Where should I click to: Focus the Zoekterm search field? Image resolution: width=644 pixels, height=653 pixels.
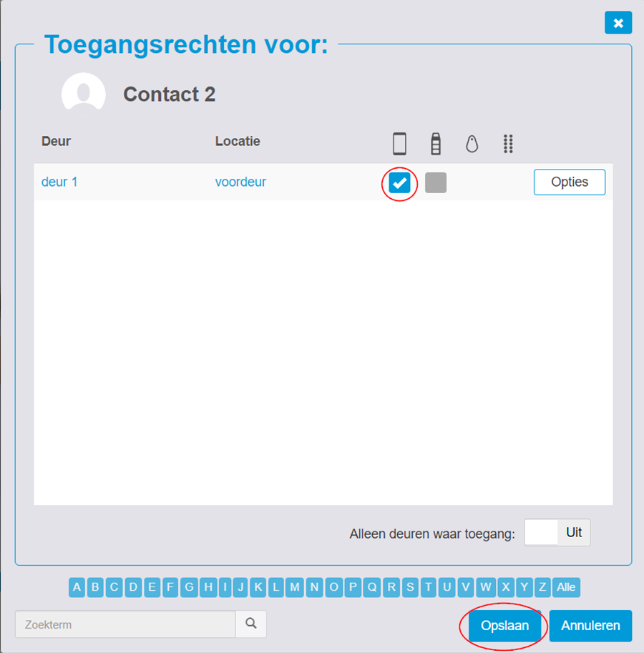pyautogui.click(x=125, y=624)
